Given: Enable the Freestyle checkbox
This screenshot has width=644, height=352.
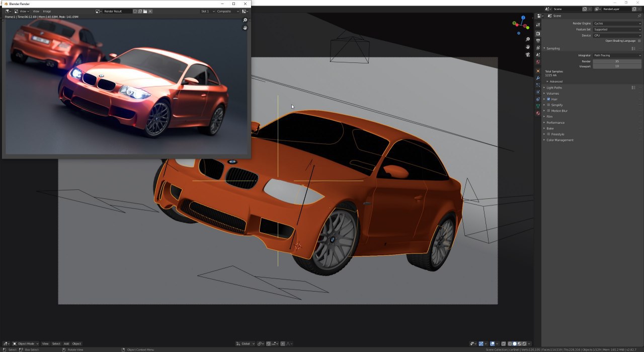Looking at the screenshot, I should coord(548,134).
